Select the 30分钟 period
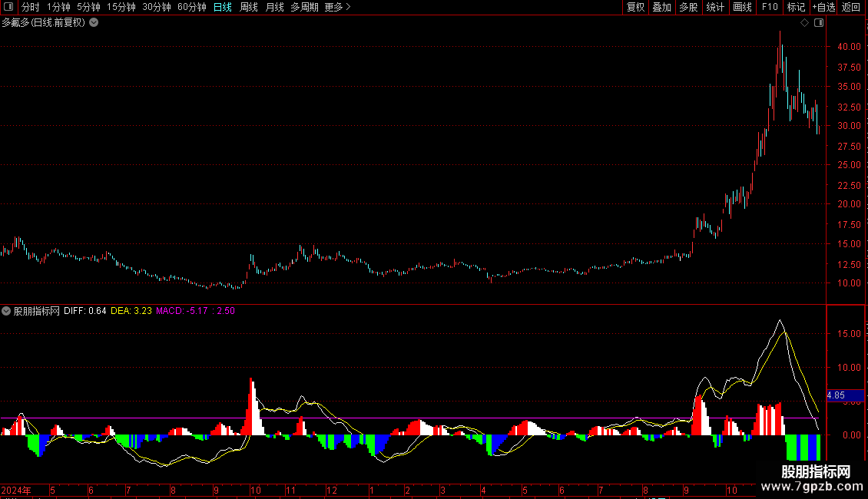This screenshot has width=868, height=499. tap(157, 7)
